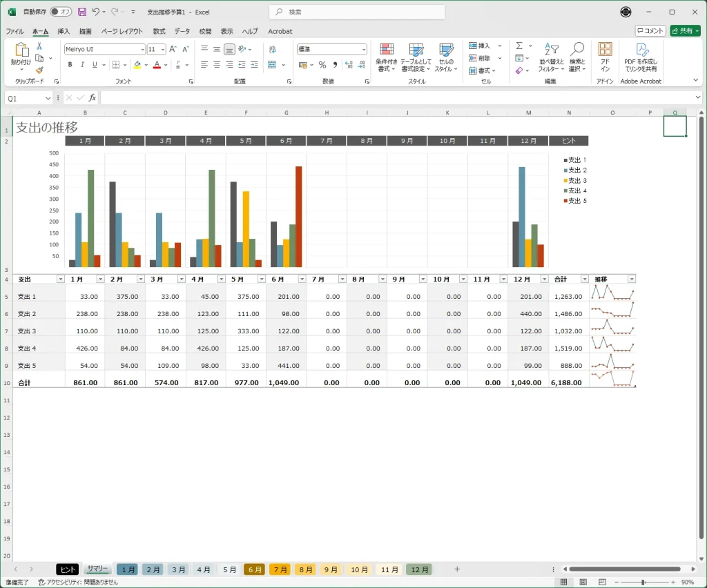
Task: Toggle the 自動保存 autosave switch
Action: (61, 12)
